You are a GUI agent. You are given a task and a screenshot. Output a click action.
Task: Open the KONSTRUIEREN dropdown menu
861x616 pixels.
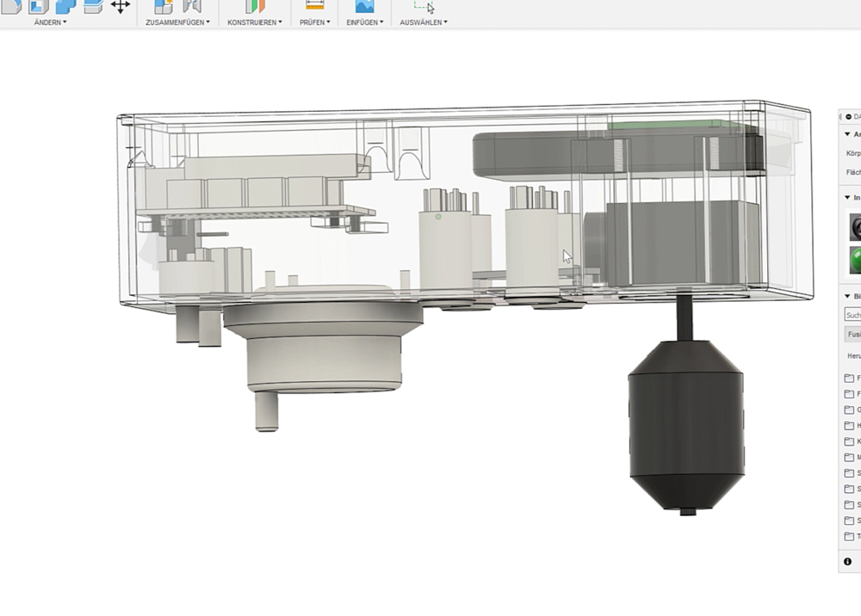255,22
